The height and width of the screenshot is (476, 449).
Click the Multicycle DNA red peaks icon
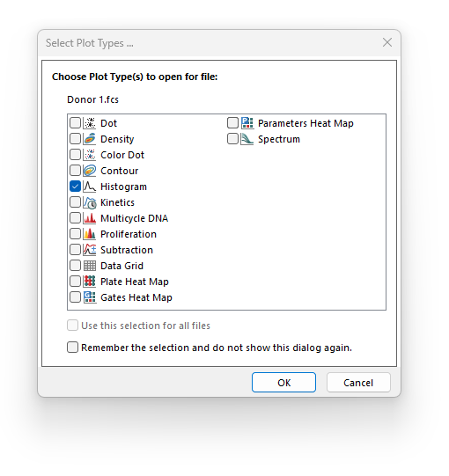(90, 218)
